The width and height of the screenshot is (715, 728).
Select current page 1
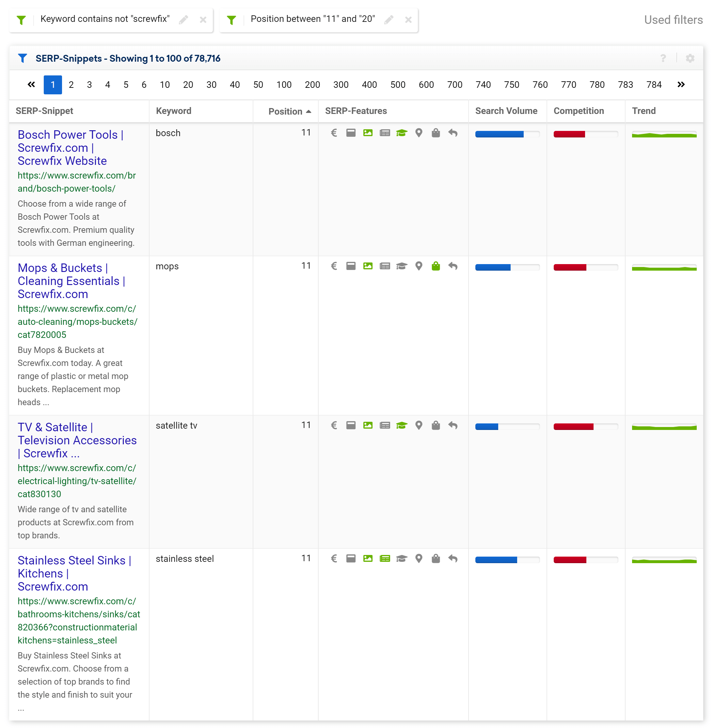[53, 85]
